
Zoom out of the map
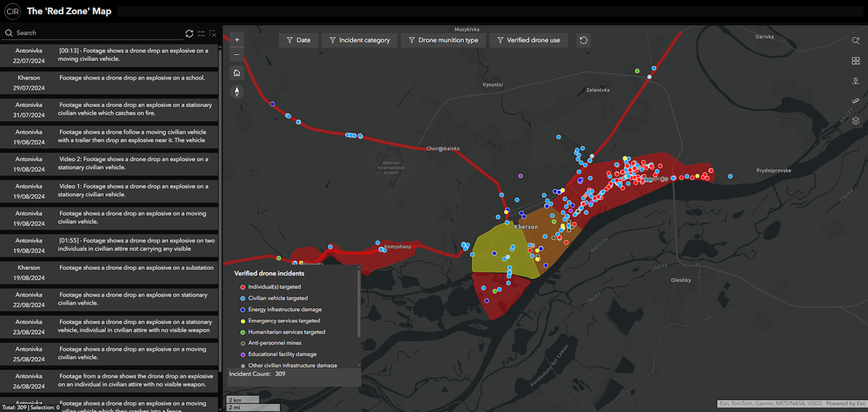237,55
